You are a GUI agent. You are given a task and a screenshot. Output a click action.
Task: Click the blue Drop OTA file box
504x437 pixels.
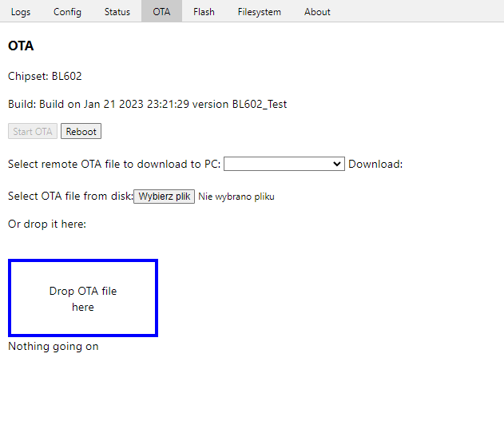click(x=83, y=298)
